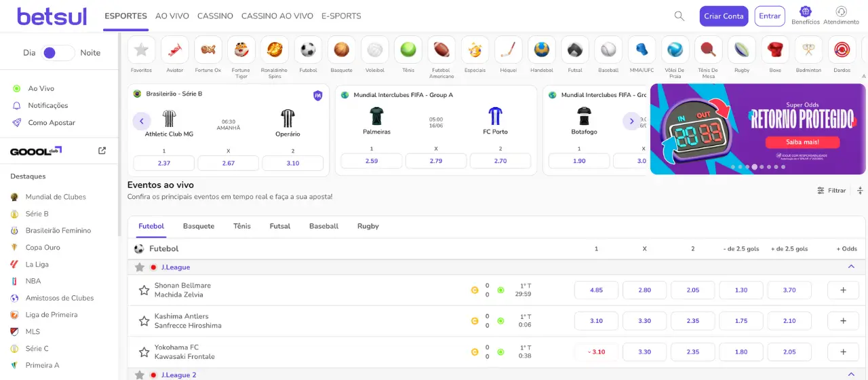Open the E-SPORTS top menu
The height and width of the screenshot is (380, 868).
click(x=341, y=16)
